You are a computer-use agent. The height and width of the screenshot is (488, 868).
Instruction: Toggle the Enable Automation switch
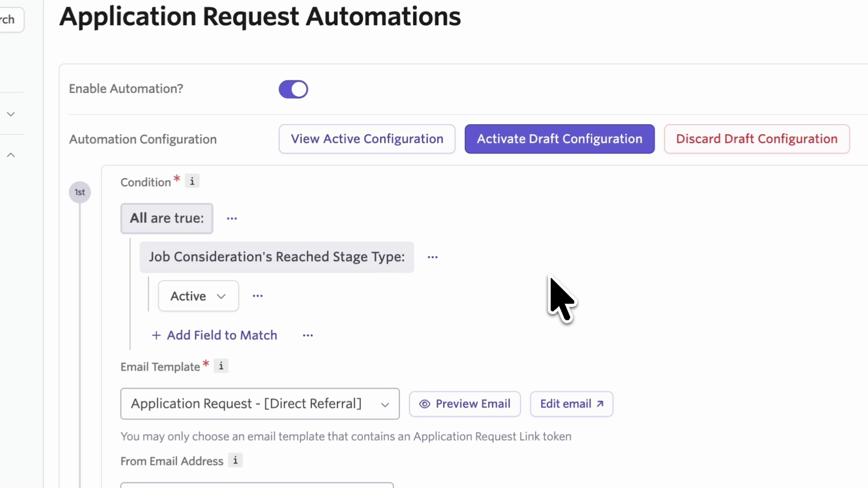(293, 89)
